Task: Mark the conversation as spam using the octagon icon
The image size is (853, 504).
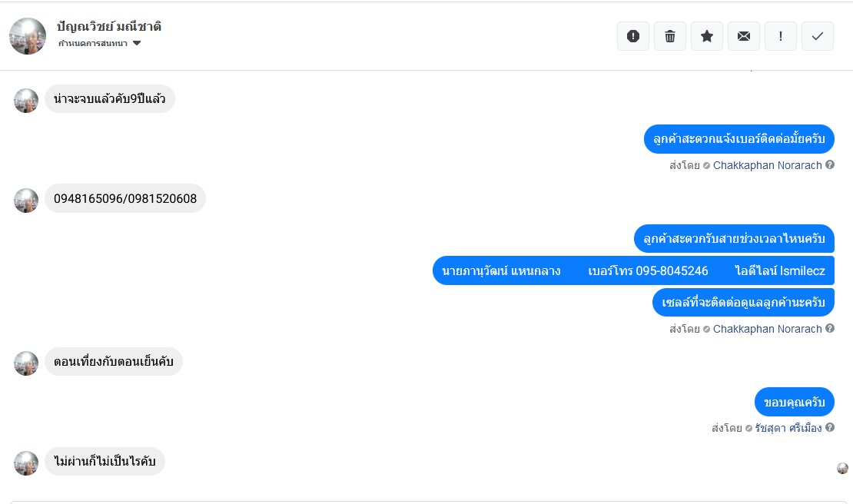Action: point(633,36)
